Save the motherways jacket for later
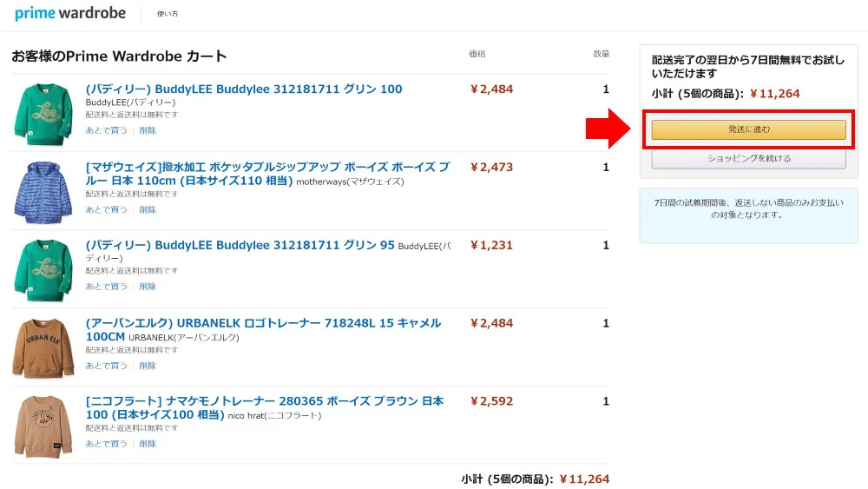868x489 pixels. pos(106,209)
